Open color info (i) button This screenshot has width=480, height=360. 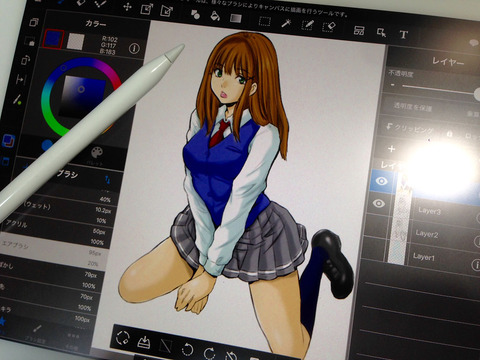(134, 49)
